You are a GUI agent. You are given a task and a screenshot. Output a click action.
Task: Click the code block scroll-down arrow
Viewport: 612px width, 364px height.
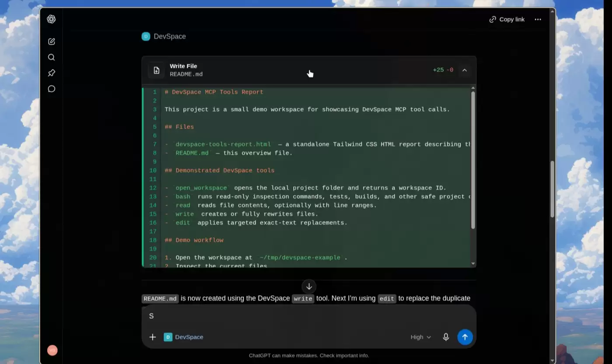[x=473, y=263]
